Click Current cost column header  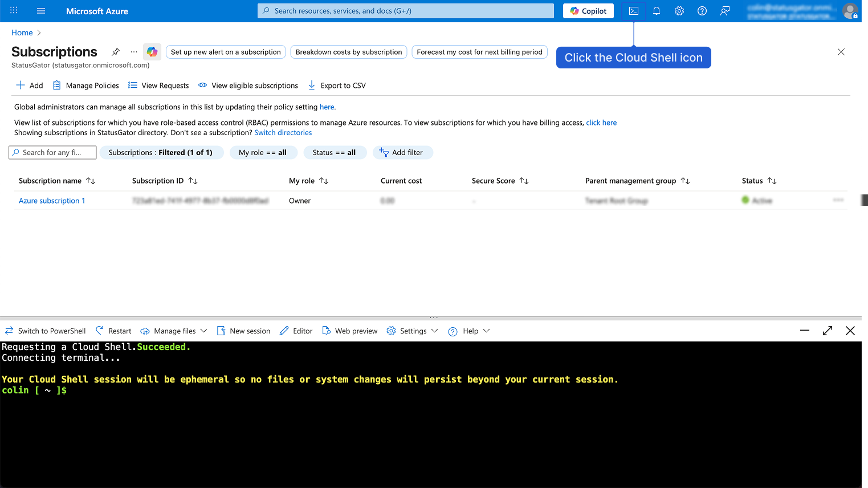pos(401,181)
